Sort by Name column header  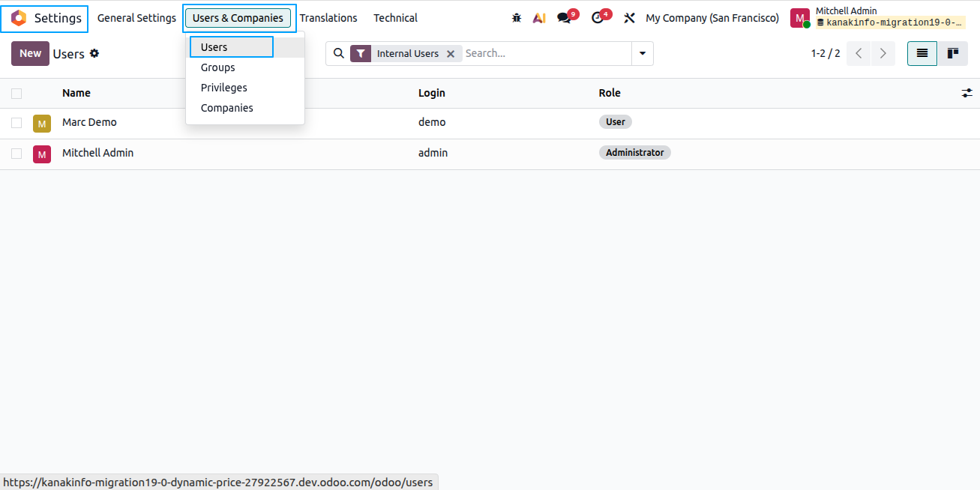click(x=76, y=93)
